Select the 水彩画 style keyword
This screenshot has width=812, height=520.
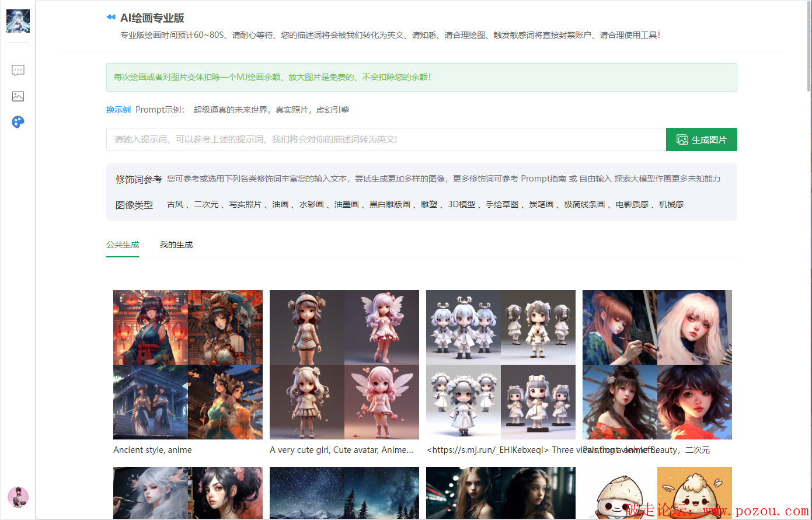click(311, 204)
